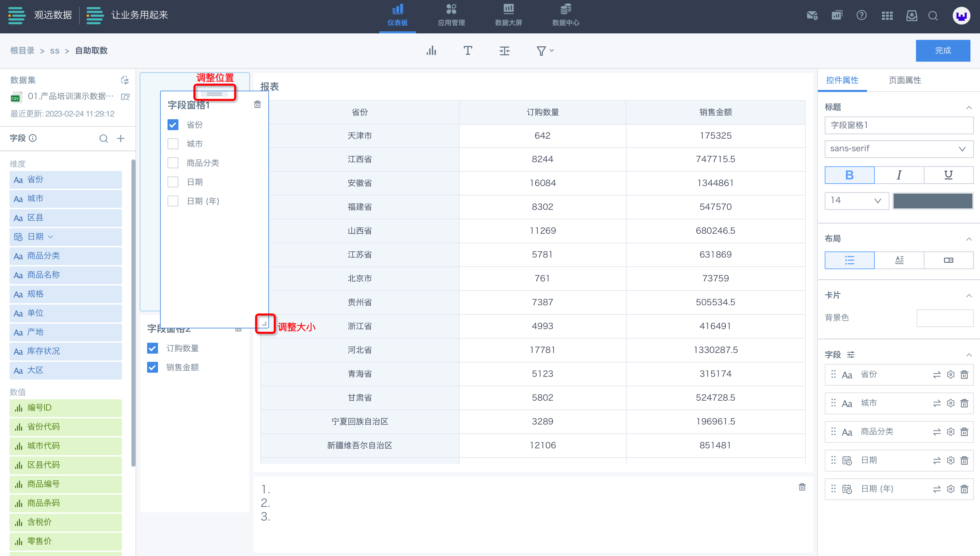Click the text widget T icon
The width and height of the screenshot is (980, 556).
(468, 51)
